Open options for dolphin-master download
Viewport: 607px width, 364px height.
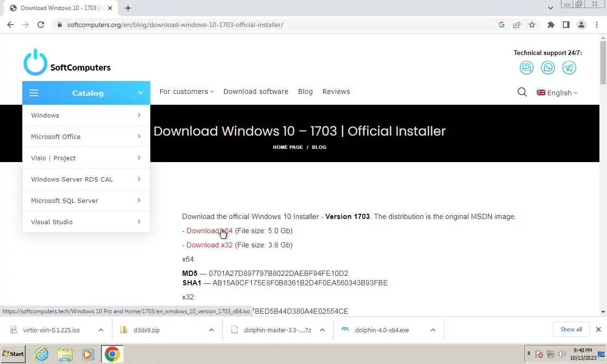coord(322,330)
